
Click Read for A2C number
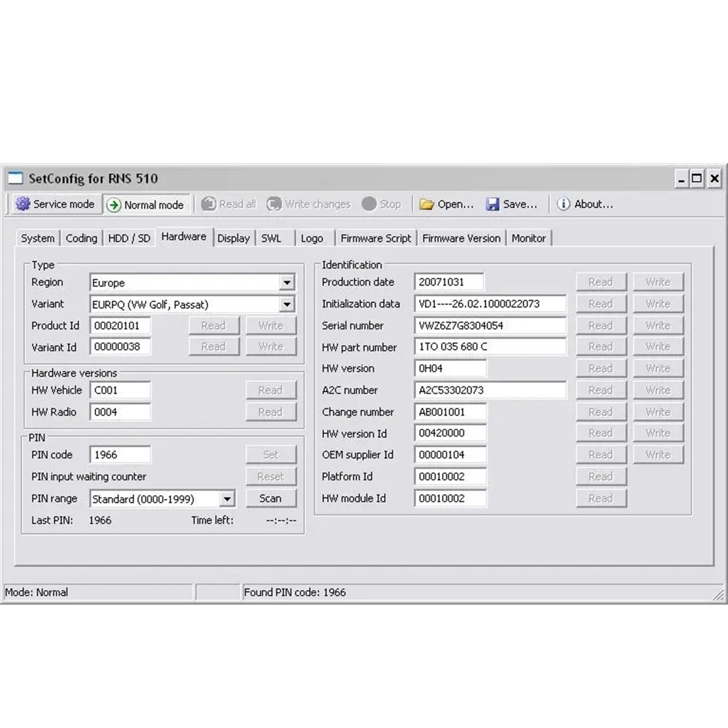pos(601,390)
